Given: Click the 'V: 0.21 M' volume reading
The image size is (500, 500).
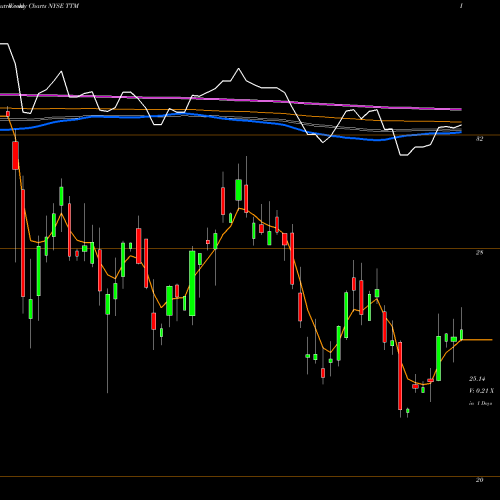Looking at the screenshot, I should tap(481, 391).
